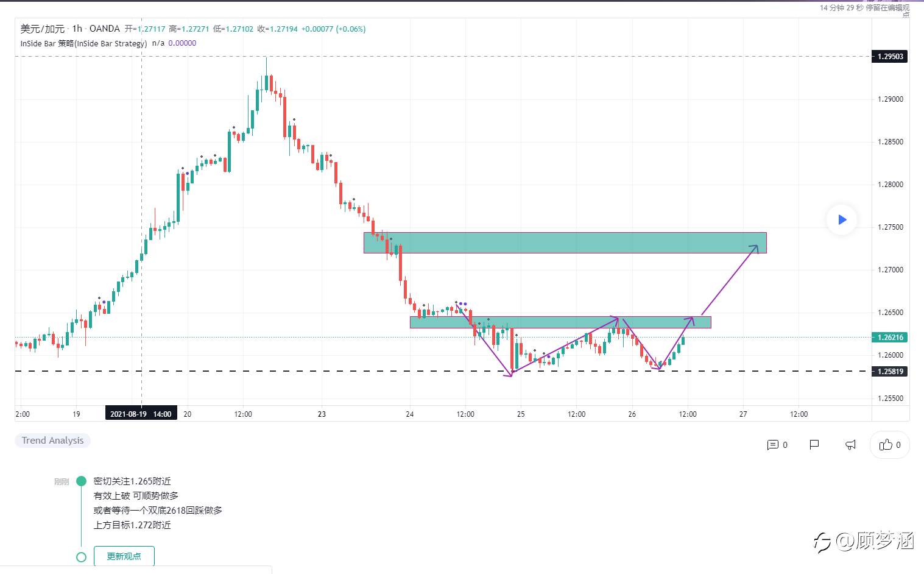Click the 1.27500 price axis label
Viewport: 924px width, 574px height.
(890, 227)
